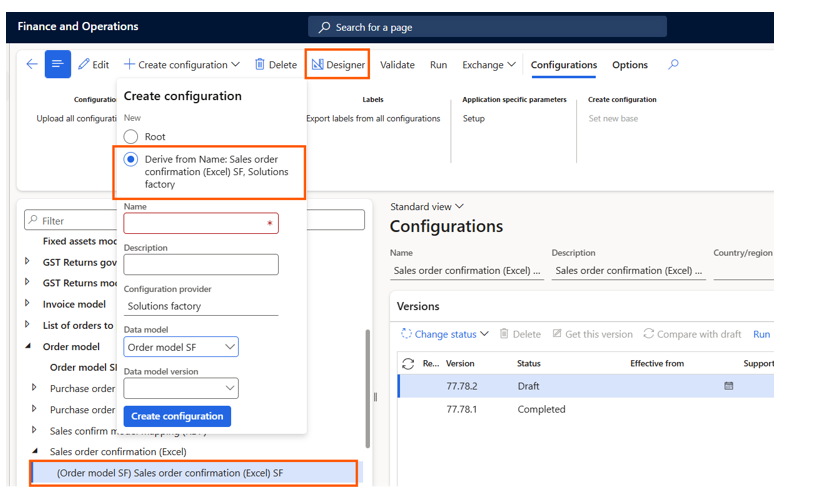This screenshot has height=499, width=824.
Task: Toggle the blue navigation list icon
Action: point(58,64)
